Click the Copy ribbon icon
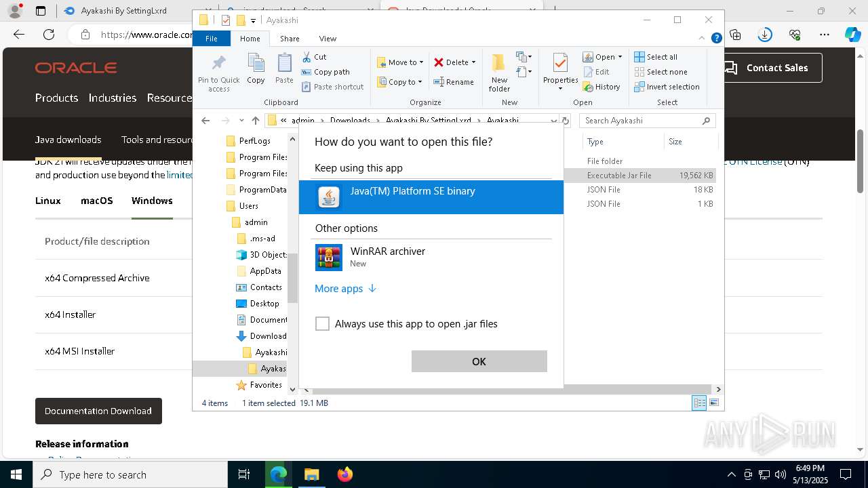The width and height of the screenshot is (868, 488). (256, 68)
